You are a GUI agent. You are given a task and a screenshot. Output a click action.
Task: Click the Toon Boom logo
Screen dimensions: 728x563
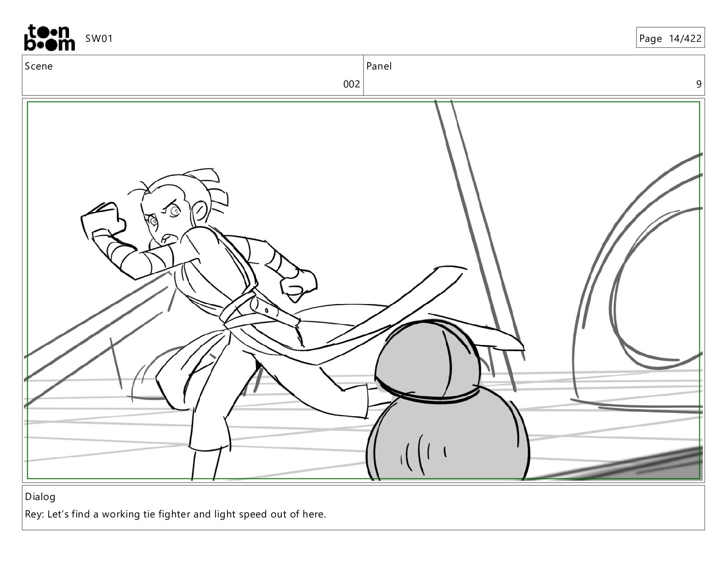(x=49, y=38)
